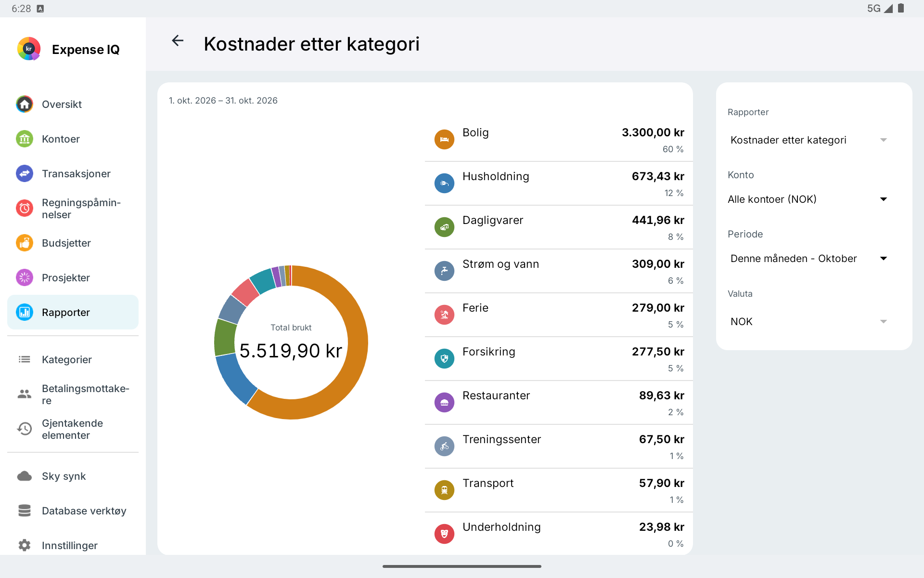
Task: Click the Transport train icon
Action: (x=444, y=490)
